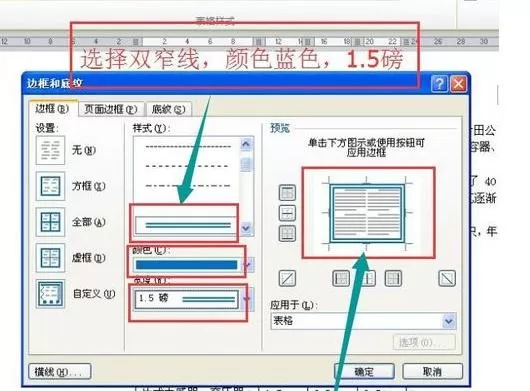Click the style list scrollbar thumb

point(246,165)
